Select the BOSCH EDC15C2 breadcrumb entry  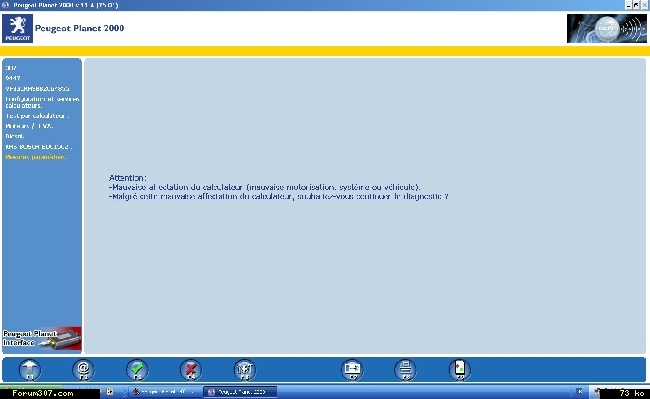(x=39, y=146)
